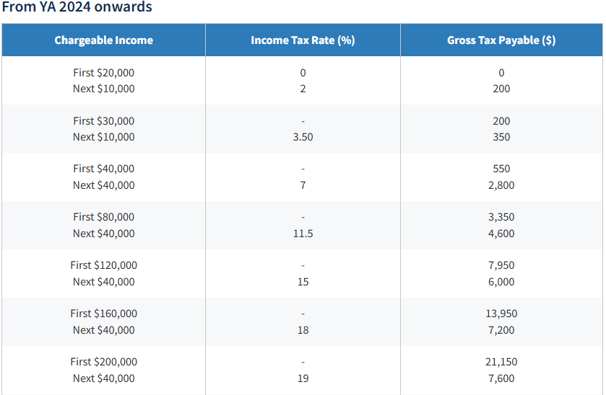Select the First $160,000 income text
The image size is (606, 395).
[x=104, y=313]
